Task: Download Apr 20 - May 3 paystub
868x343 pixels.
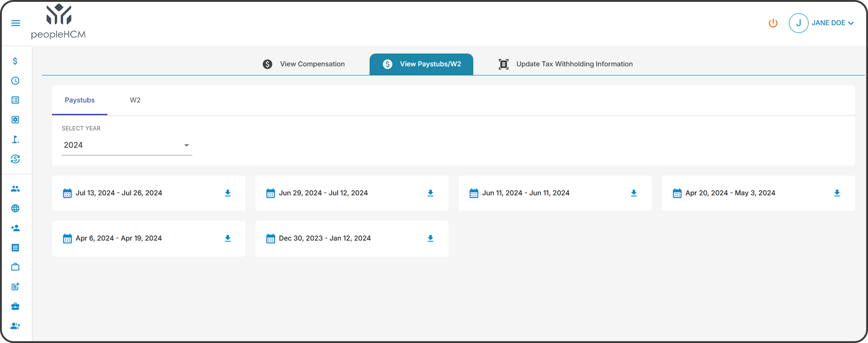Action: click(x=837, y=193)
